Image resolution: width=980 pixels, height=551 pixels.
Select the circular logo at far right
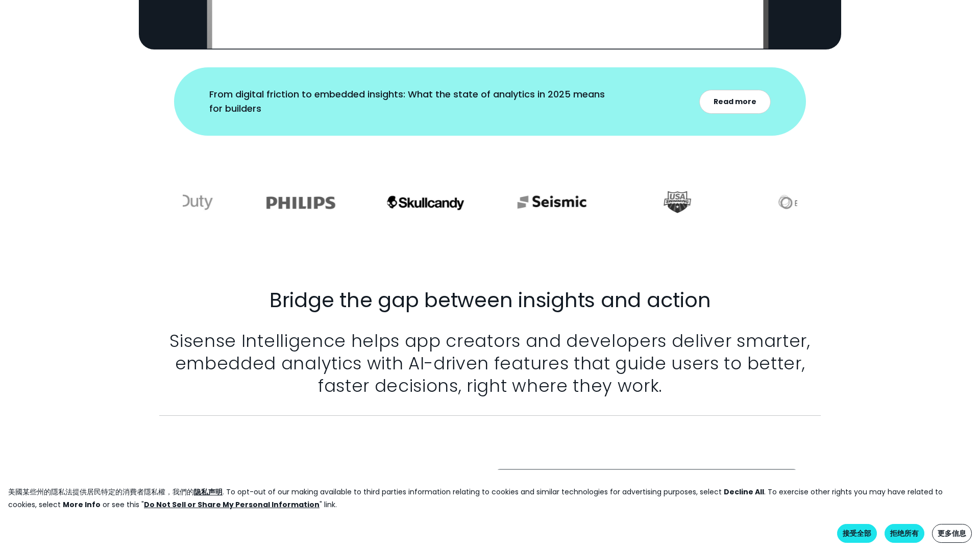coord(786,203)
